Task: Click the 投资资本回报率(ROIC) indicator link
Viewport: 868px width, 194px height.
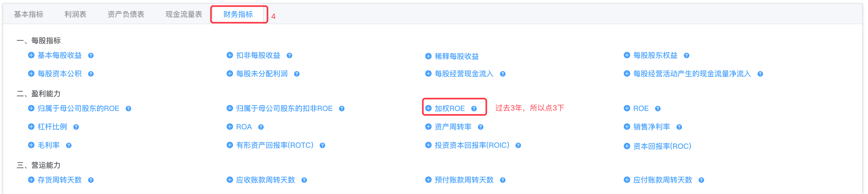Action: [x=472, y=145]
